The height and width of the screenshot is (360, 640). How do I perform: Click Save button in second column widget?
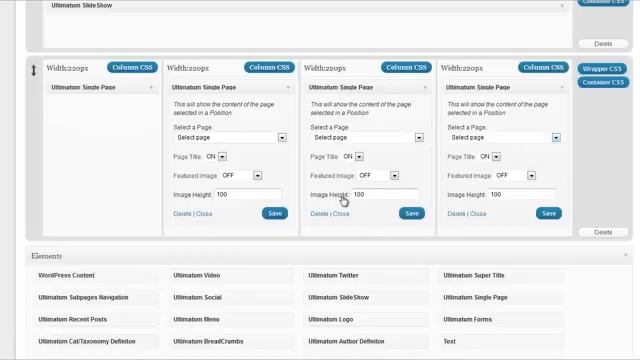tap(275, 213)
